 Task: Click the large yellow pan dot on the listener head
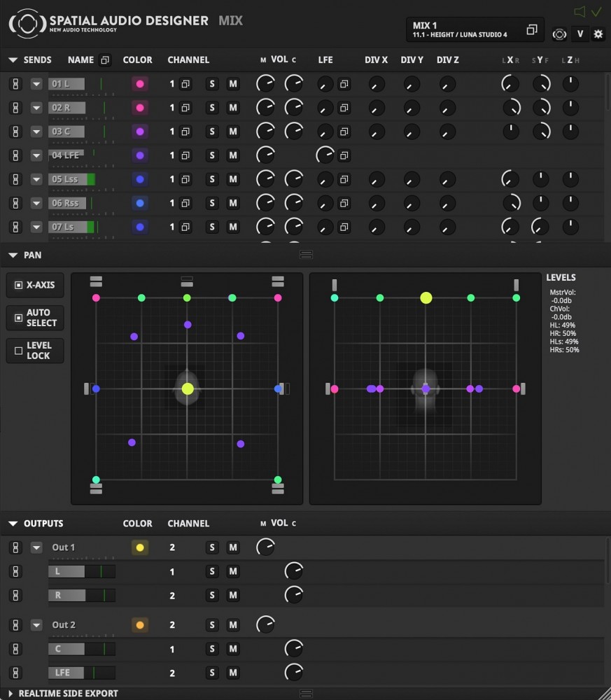188,388
